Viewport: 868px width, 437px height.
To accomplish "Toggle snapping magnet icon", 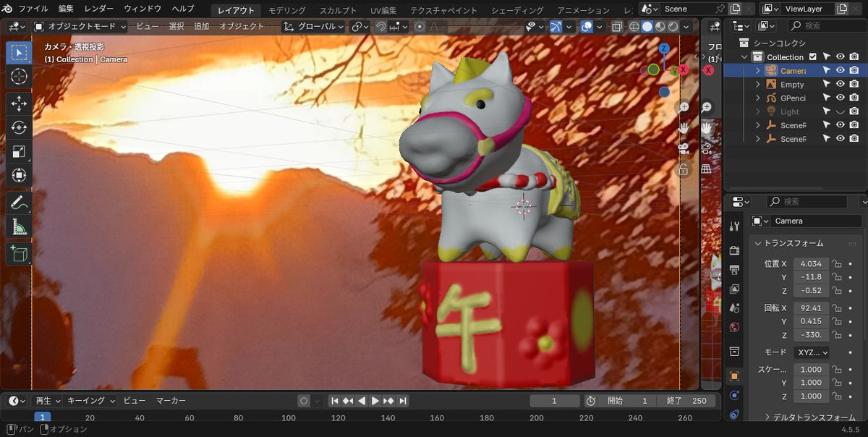I will coord(380,26).
